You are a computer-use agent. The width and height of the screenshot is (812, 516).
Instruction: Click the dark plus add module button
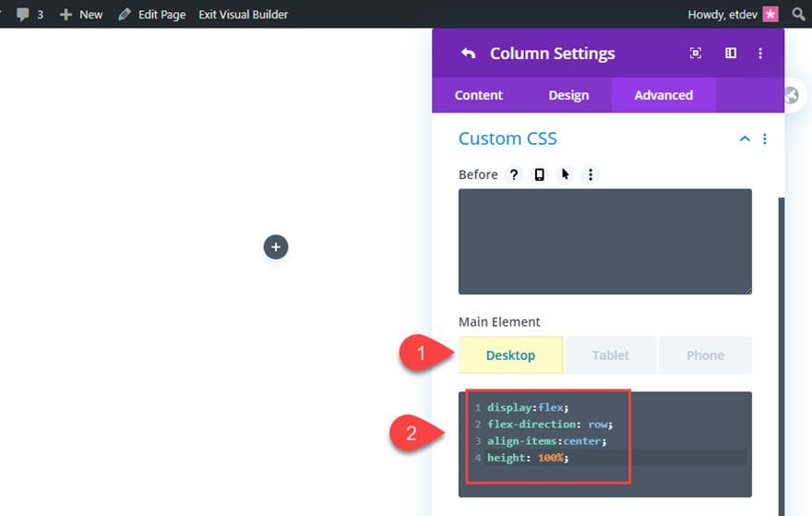276,246
